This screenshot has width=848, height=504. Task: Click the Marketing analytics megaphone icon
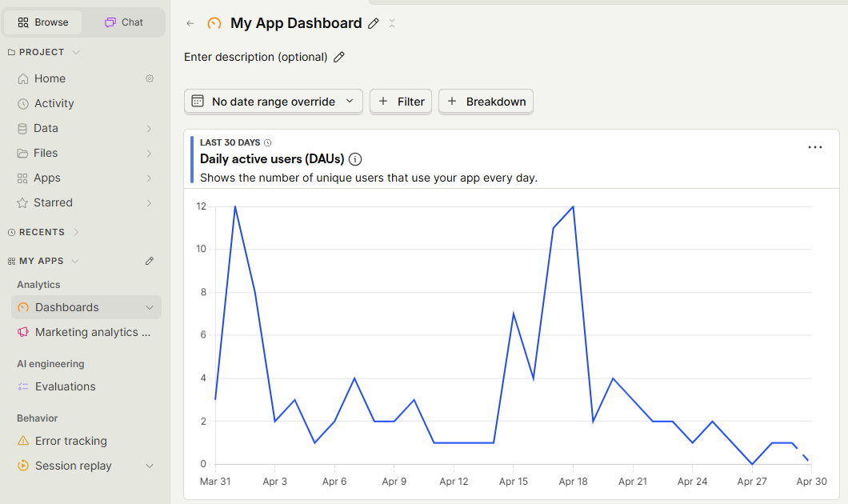22,332
